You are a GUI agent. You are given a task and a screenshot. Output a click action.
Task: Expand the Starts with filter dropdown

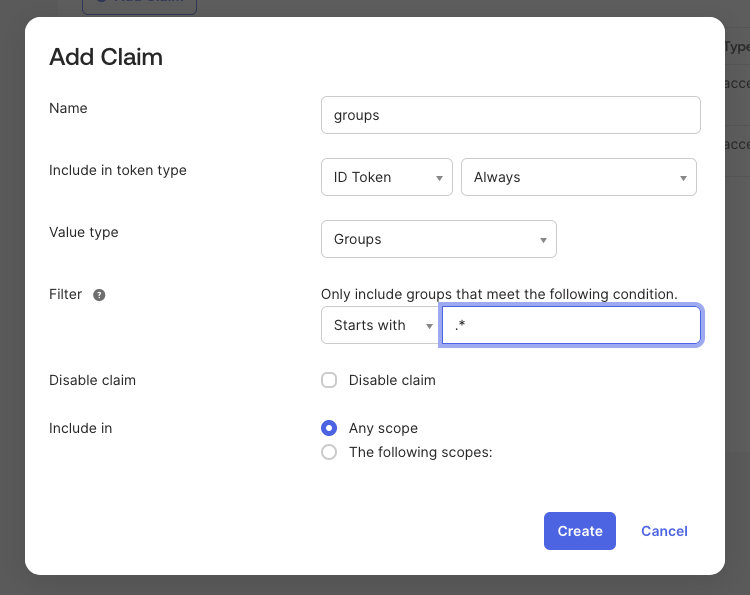380,325
